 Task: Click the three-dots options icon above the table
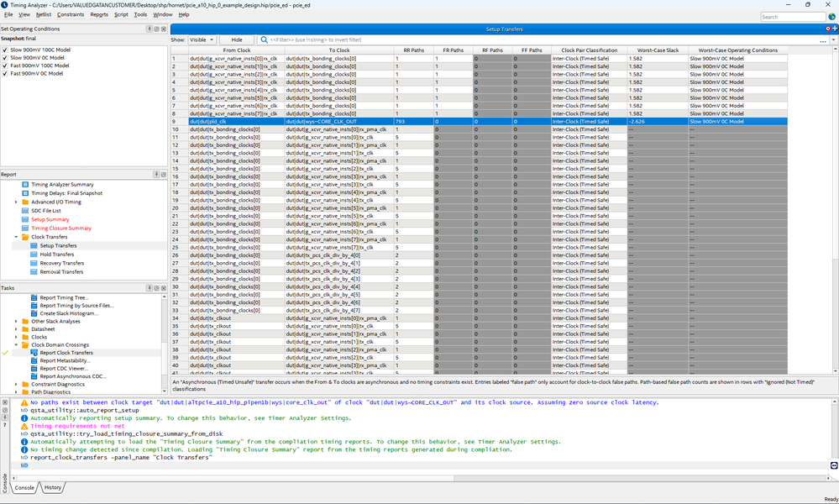(823, 40)
